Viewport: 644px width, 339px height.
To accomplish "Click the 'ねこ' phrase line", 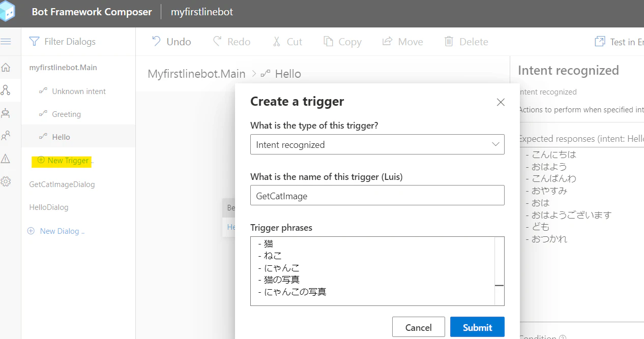I will click(x=273, y=255).
